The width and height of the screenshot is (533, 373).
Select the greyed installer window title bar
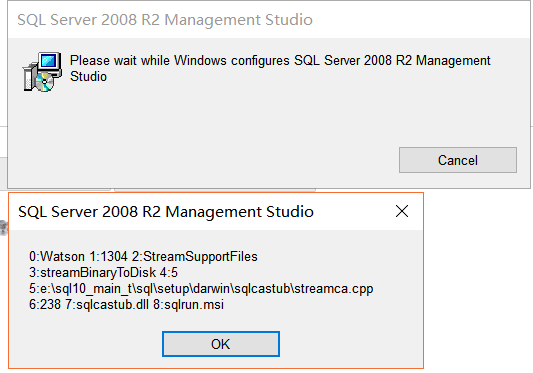[x=269, y=20]
